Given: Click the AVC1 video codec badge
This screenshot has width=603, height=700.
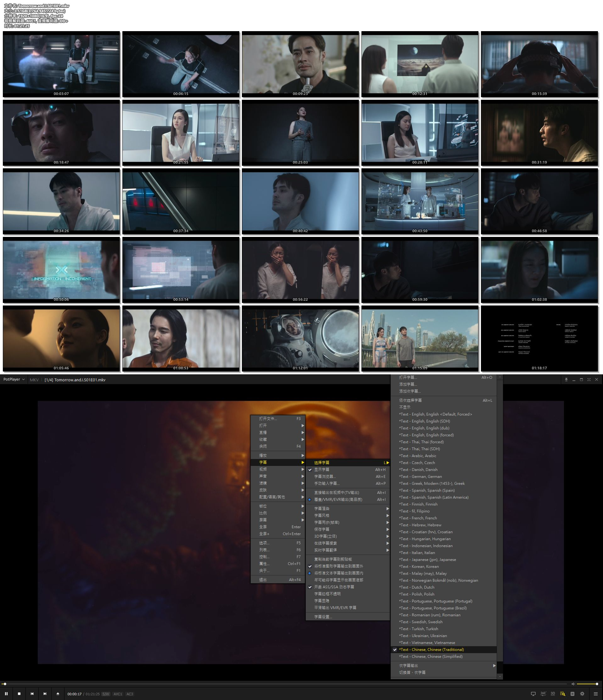Looking at the screenshot, I should (x=118, y=694).
